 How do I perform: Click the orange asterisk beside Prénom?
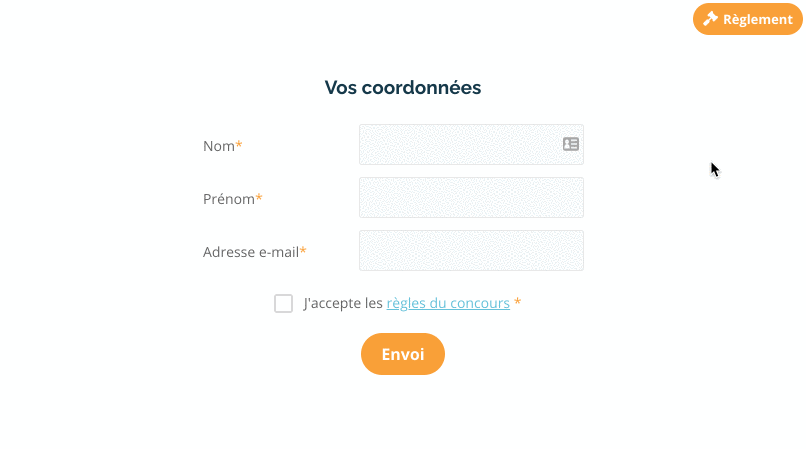tap(259, 198)
